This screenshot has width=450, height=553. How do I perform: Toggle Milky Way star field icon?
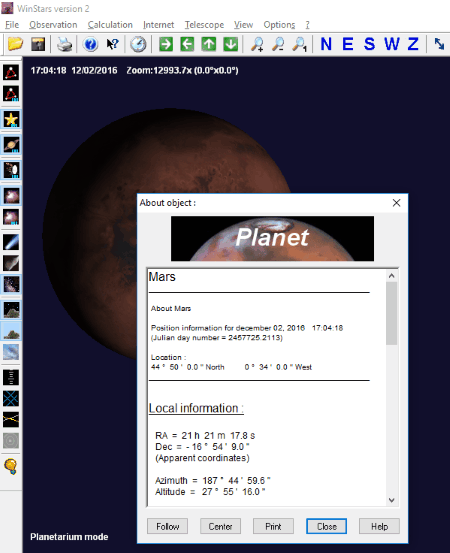tap(11, 284)
